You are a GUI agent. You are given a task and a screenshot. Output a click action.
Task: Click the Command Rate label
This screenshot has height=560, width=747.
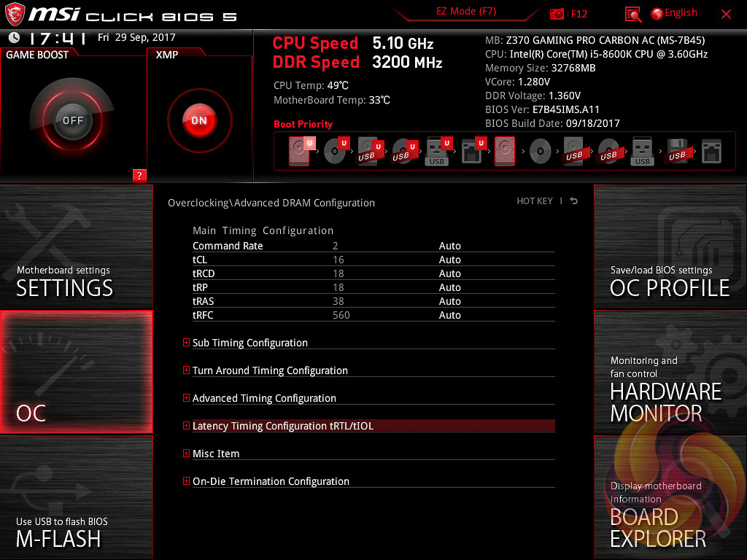pos(228,246)
